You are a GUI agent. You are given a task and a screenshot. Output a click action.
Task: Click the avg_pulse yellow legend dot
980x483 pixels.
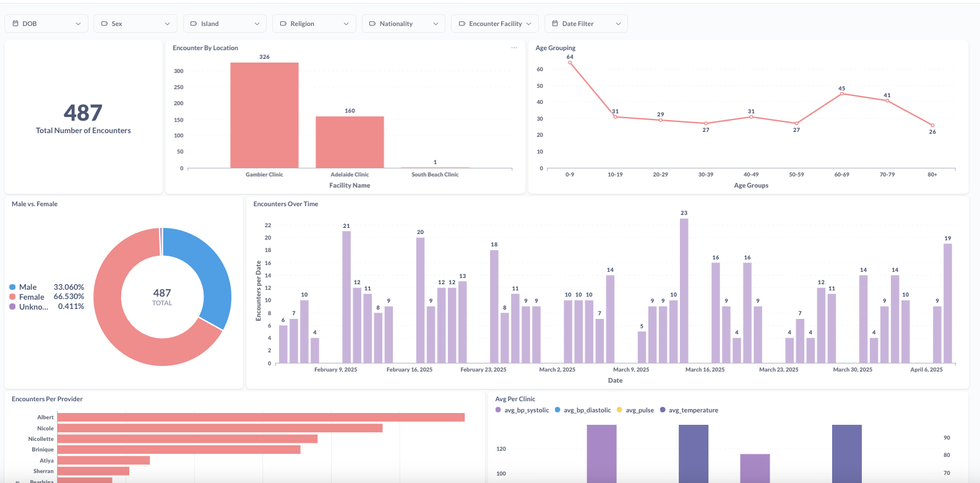click(x=620, y=410)
